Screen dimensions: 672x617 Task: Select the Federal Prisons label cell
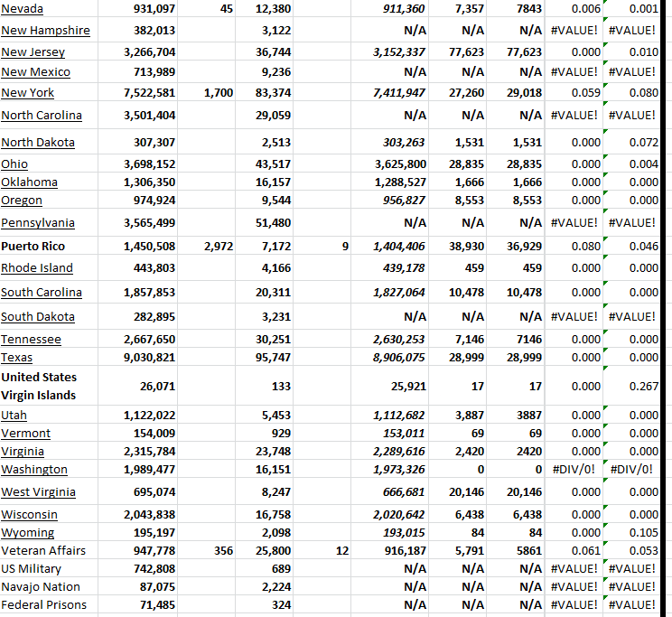43,605
